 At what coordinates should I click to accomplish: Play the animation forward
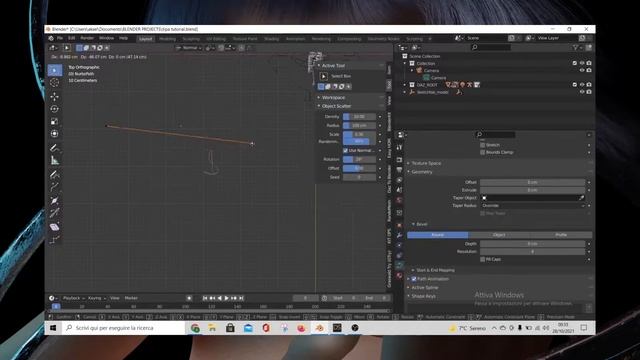[227, 298]
